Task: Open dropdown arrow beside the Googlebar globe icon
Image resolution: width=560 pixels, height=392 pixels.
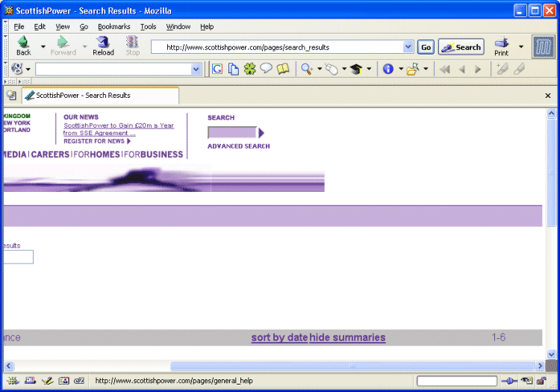Action: tap(28, 69)
